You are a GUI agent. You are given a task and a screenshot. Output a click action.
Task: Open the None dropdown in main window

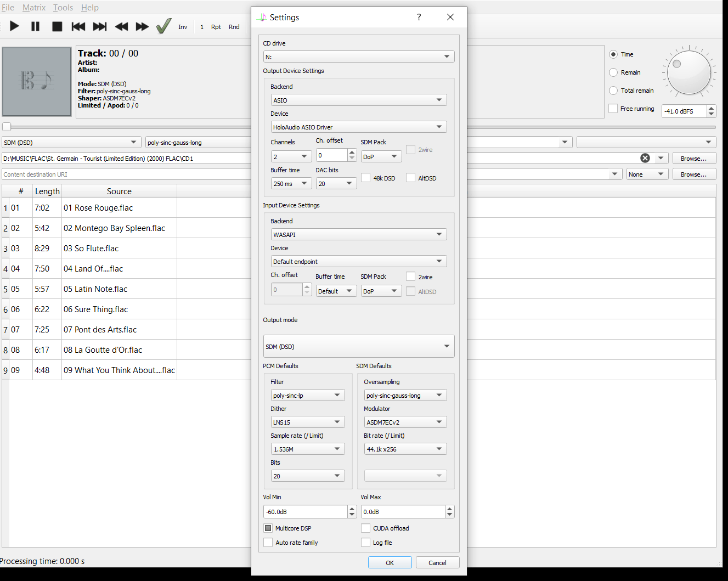[647, 174]
